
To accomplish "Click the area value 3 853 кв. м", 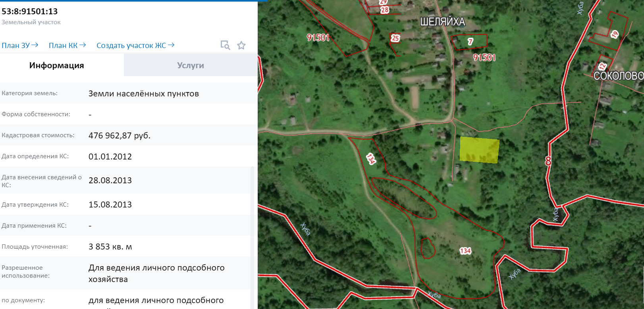I will [110, 247].
